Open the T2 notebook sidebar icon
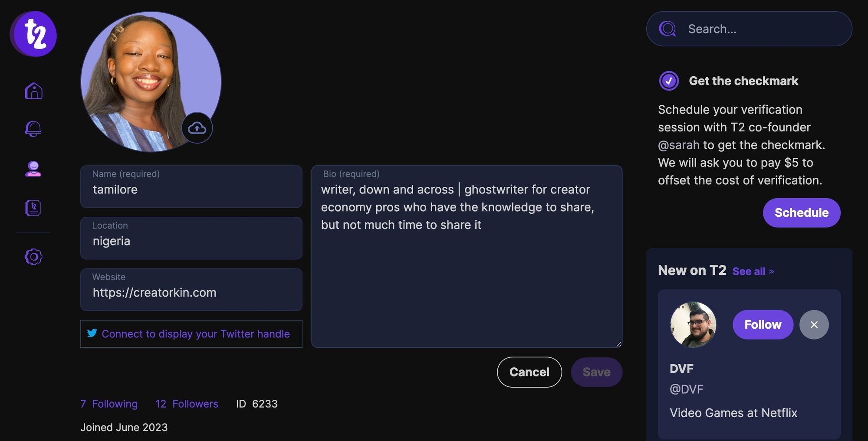Screen dimensions: 868x441 coord(33,208)
